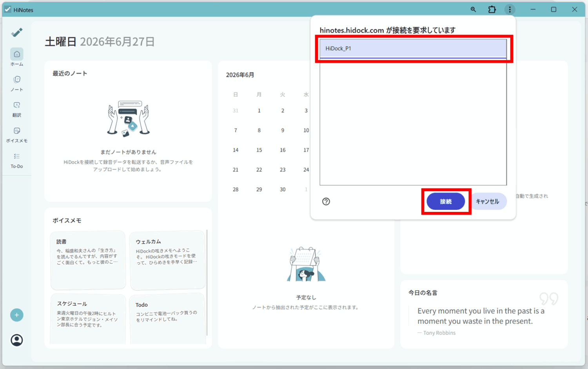Click the HiNotes app icon in title bar

point(7,9)
